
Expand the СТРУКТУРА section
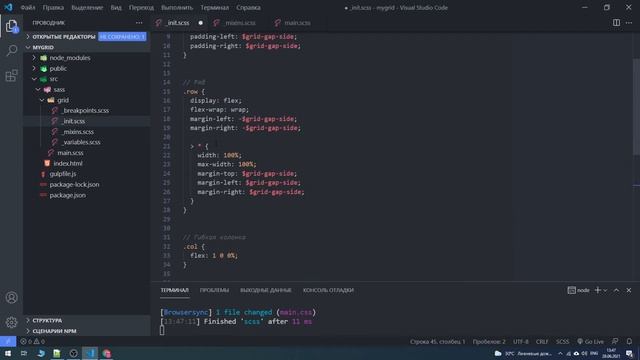pos(87,320)
